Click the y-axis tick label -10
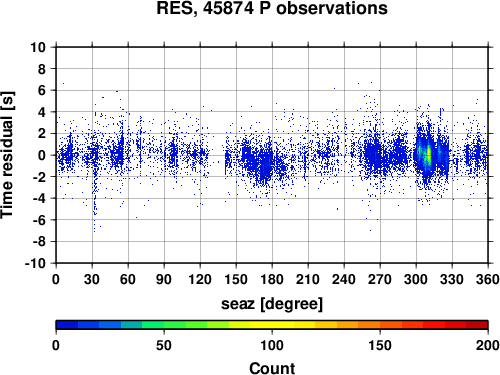500x375 pixels. tap(35, 263)
